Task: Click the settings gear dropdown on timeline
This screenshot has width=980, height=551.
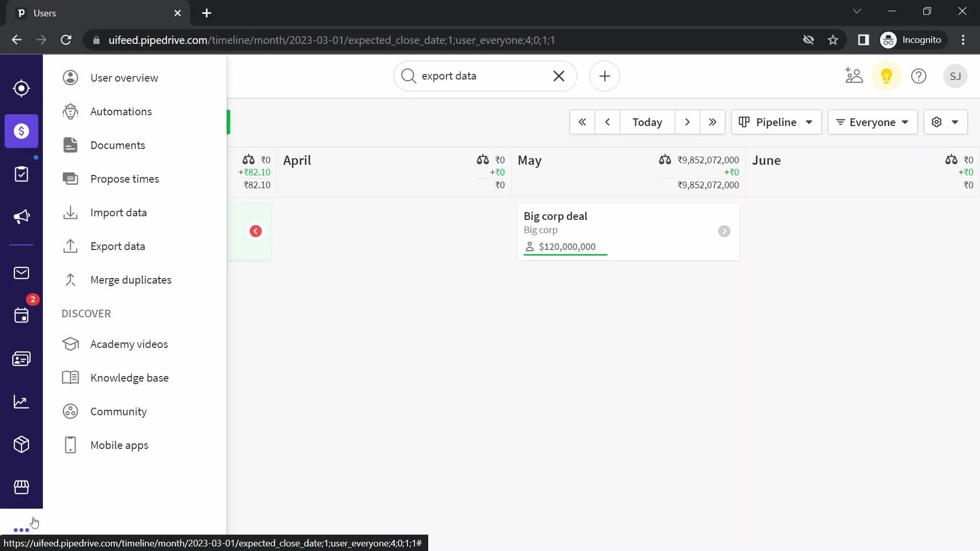Action: click(x=946, y=122)
